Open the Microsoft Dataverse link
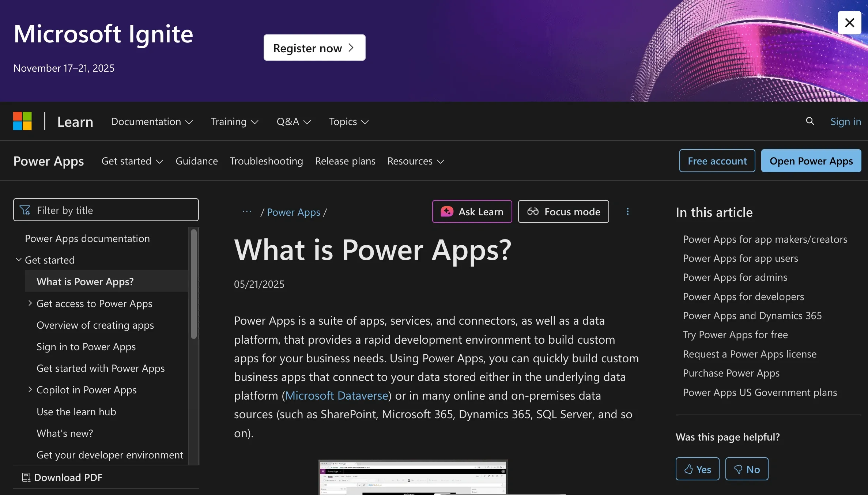868x495 pixels. [x=336, y=395]
